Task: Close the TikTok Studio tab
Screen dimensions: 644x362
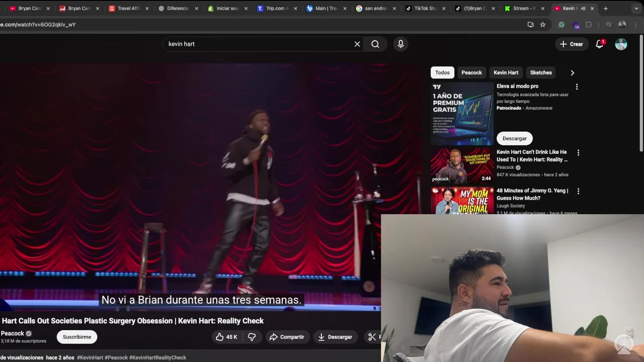Action: [x=444, y=9]
